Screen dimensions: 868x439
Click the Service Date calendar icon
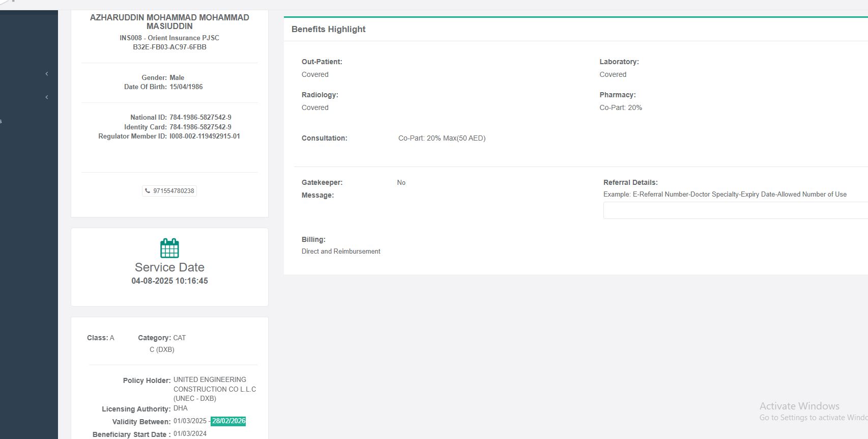[169, 249]
